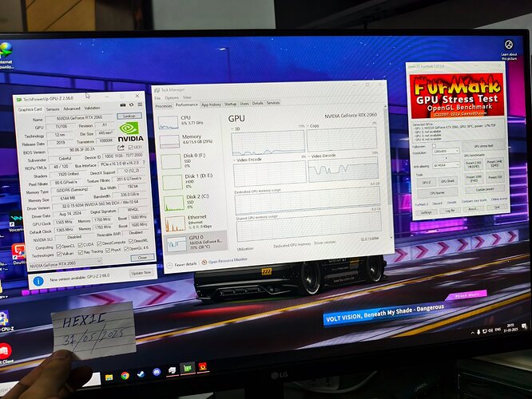Toggle PhysX checkbox in GPU-Z
This screenshot has height=399, width=532.
(108, 251)
